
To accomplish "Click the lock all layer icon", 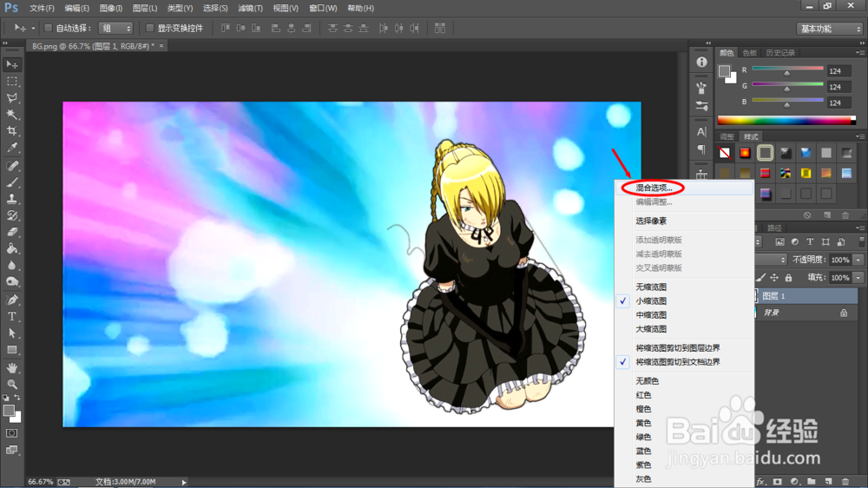I will click(788, 278).
